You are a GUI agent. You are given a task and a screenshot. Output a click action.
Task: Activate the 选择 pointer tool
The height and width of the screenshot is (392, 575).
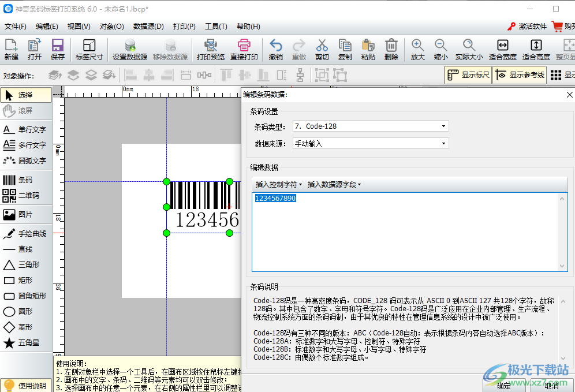pos(25,95)
